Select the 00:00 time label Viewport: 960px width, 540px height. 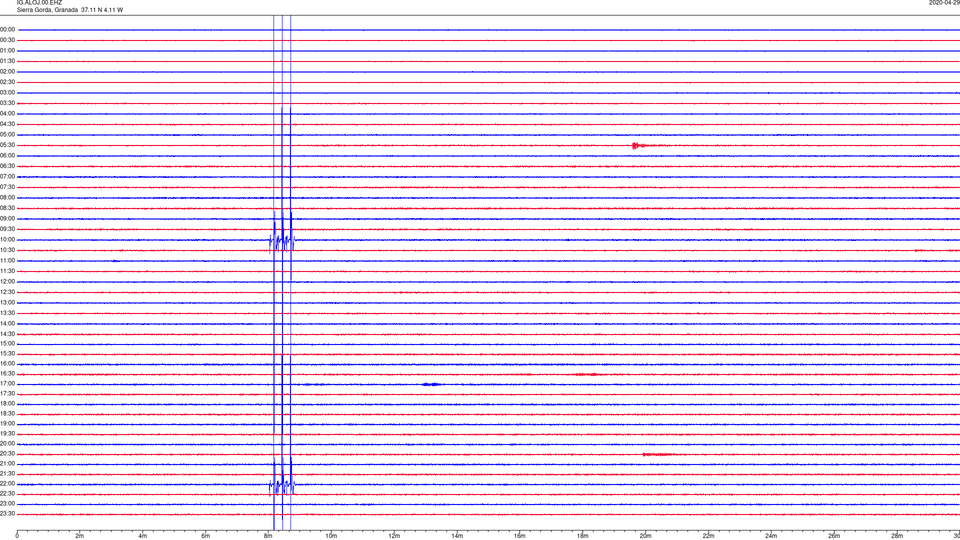point(7,29)
